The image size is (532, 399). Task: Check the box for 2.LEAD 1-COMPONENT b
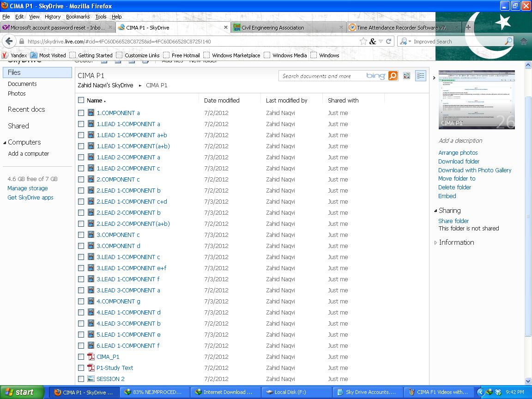[x=81, y=191]
